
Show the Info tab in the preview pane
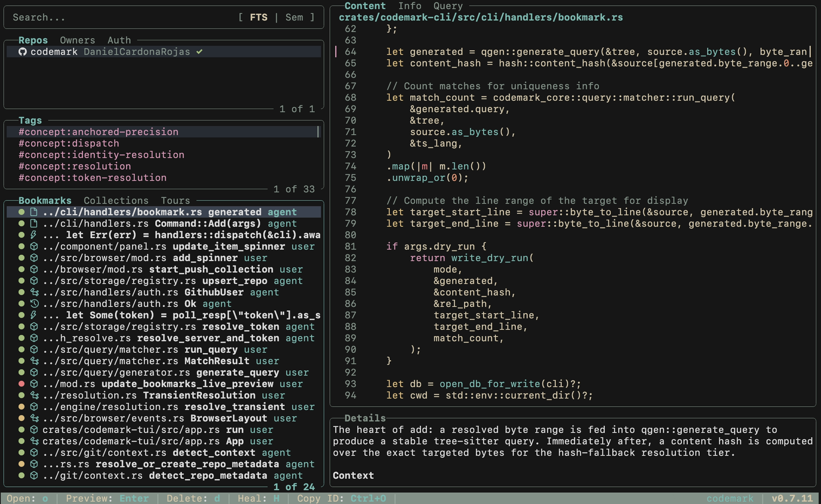pos(410,6)
